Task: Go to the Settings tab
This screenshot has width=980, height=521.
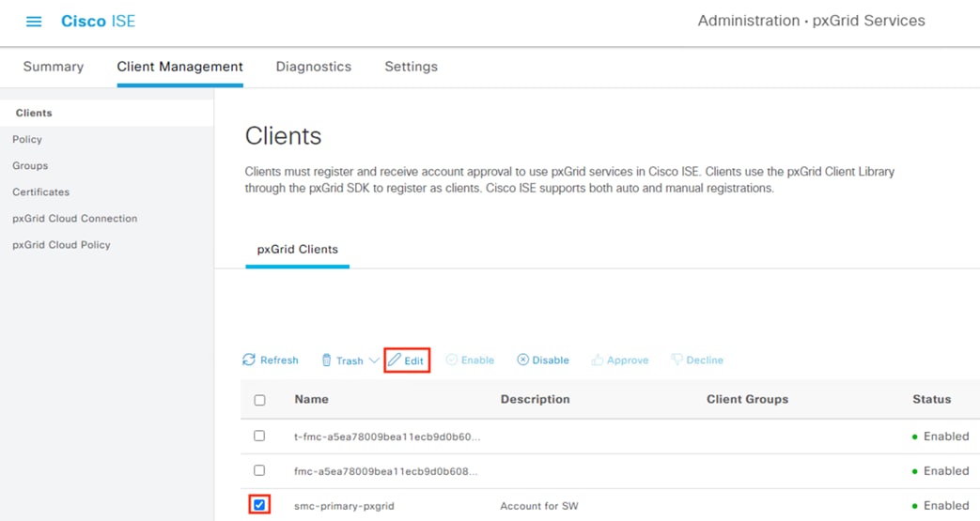Action: tap(412, 67)
